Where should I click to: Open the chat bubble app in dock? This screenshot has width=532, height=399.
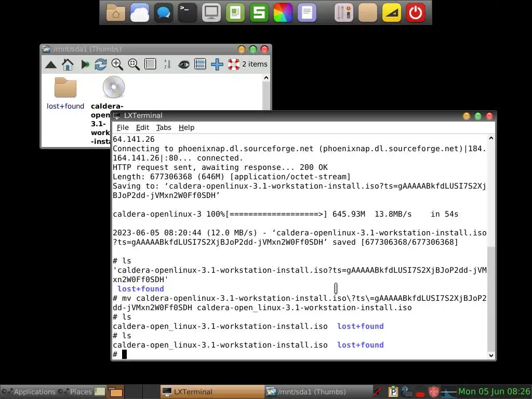[164, 13]
